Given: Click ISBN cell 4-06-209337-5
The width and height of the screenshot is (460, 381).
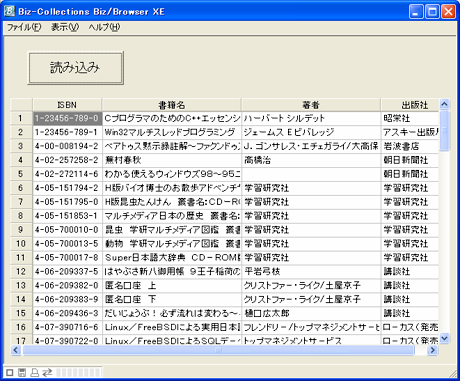Looking at the screenshot, I should tap(67, 272).
